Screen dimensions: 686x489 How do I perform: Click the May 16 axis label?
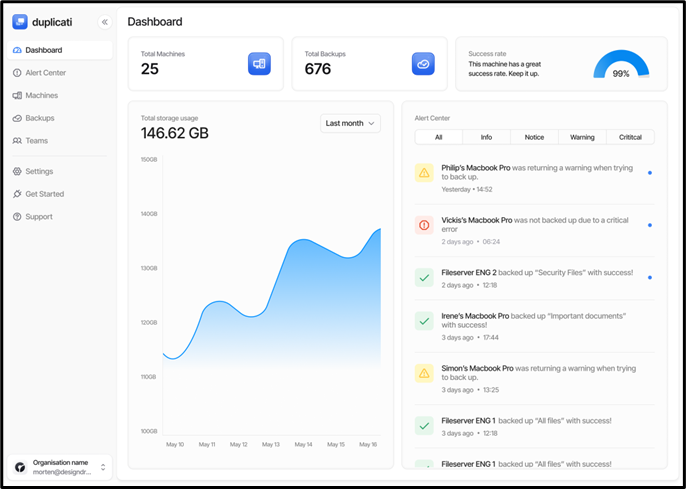[x=368, y=444]
